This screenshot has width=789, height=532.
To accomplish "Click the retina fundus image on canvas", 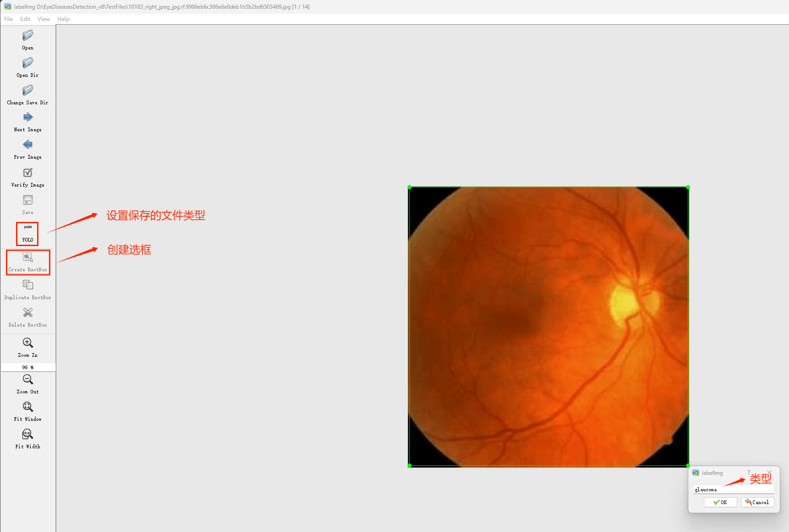I will point(549,327).
